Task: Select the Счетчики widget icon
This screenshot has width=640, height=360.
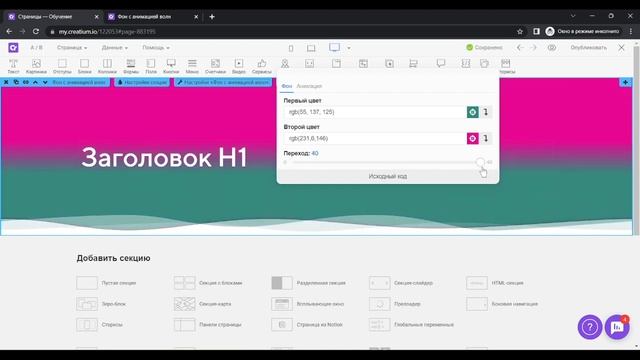Action: [216, 66]
